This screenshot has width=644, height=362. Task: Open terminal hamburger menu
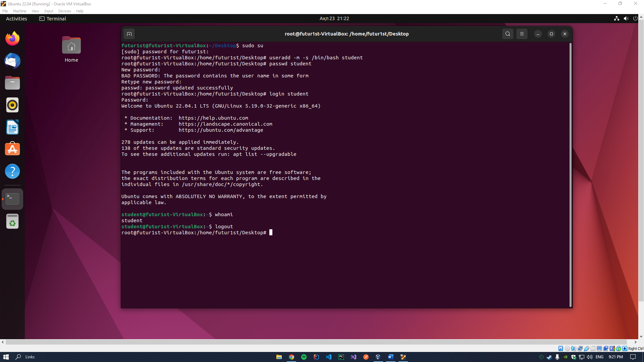coord(522,34)
